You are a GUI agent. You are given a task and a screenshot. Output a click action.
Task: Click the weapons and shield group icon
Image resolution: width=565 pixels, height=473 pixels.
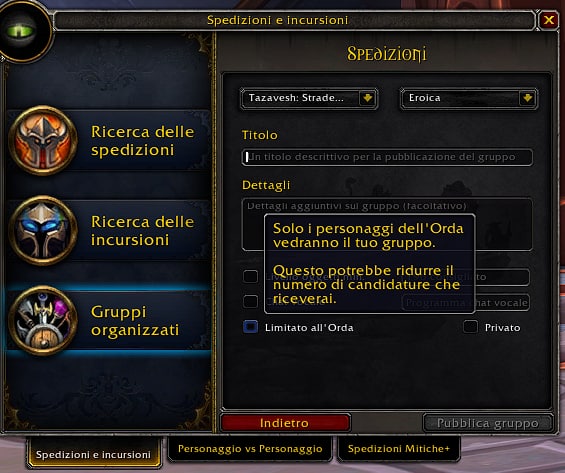coord(43,321)
